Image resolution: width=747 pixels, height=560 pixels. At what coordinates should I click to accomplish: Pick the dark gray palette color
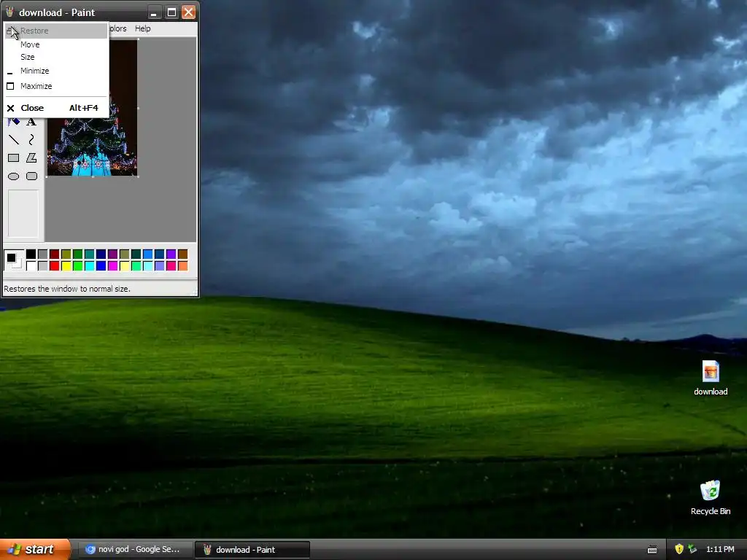[43, 254]
